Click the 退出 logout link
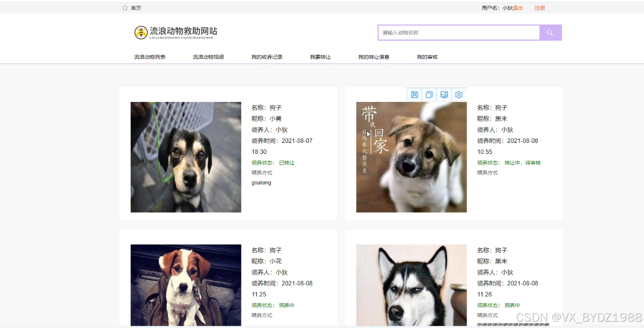Viewport: 644px width, 328px height. pyautogui.click(x=518, y=8)
